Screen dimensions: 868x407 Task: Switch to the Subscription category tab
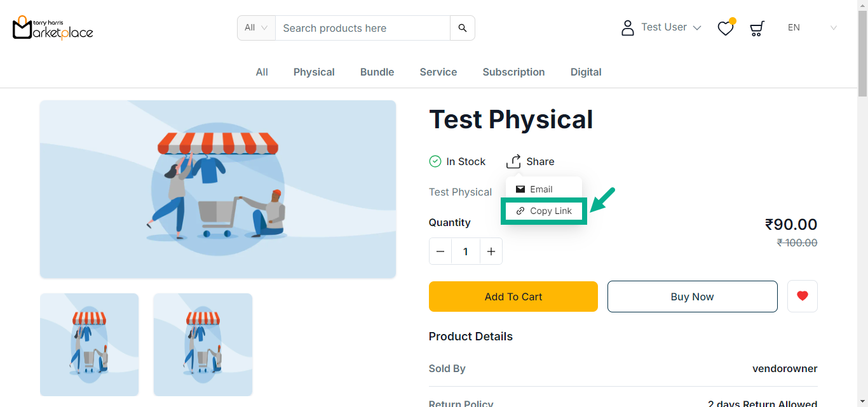[x=513, y=72]
